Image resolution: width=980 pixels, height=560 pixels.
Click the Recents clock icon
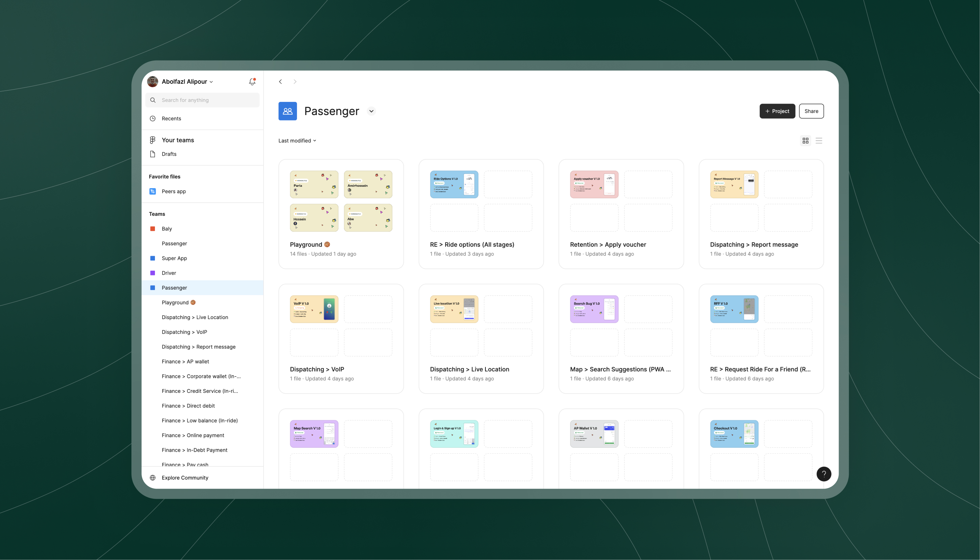point(153,118)
